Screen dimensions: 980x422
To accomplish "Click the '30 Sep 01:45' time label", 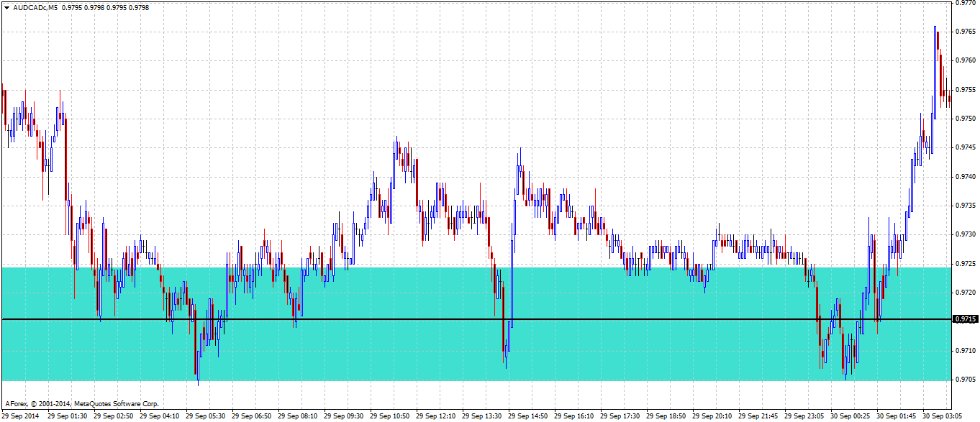I will (x=897, y=416).
